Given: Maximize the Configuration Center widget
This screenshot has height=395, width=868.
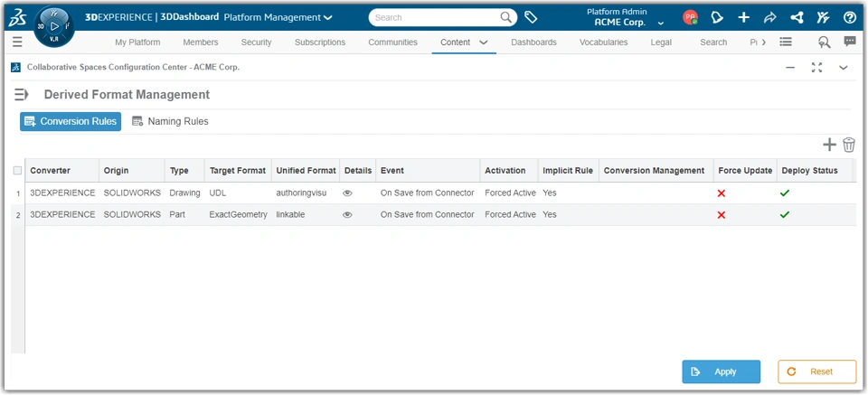Looking at the screenshot, I should pyautogui.click(x=817, y=68).
